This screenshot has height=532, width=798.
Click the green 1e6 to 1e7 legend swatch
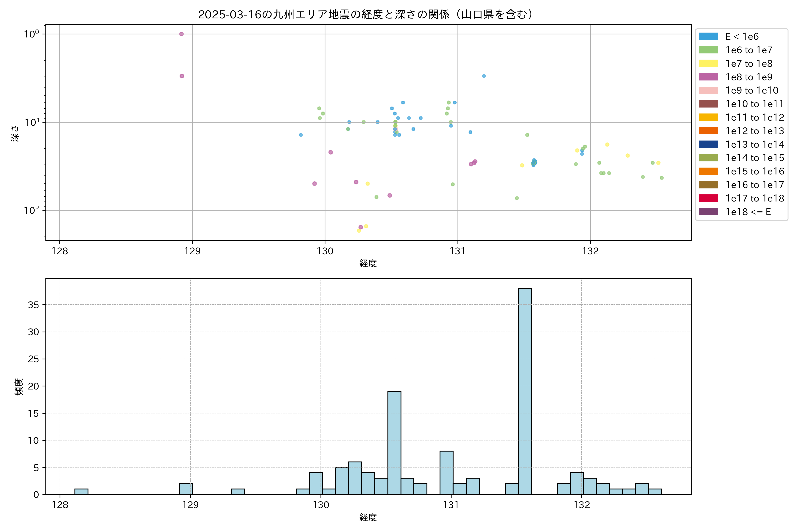point(708,50)
